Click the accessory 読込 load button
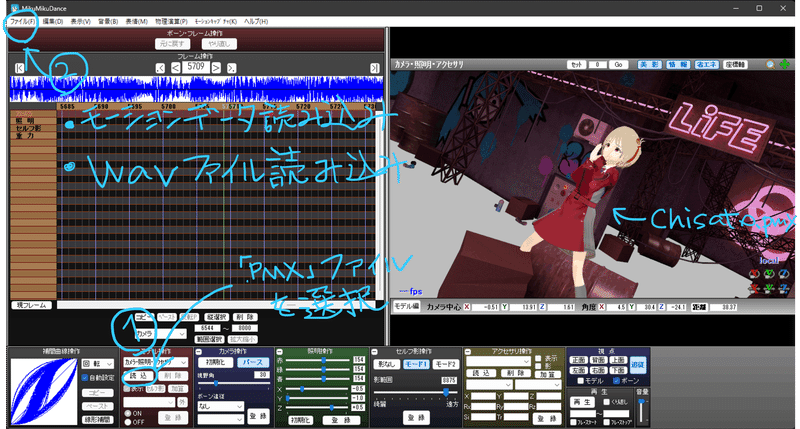Screen dimensions: 800x429 (481, 373)
